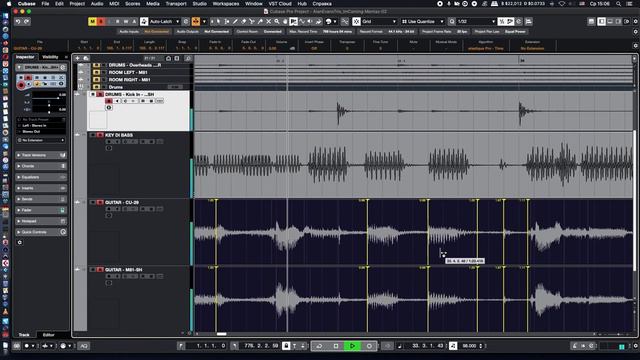Viewport: 640px width, 360px height.
Task: Open the No Extension dropdown in Inspector
Action: (x=41, y=140)
